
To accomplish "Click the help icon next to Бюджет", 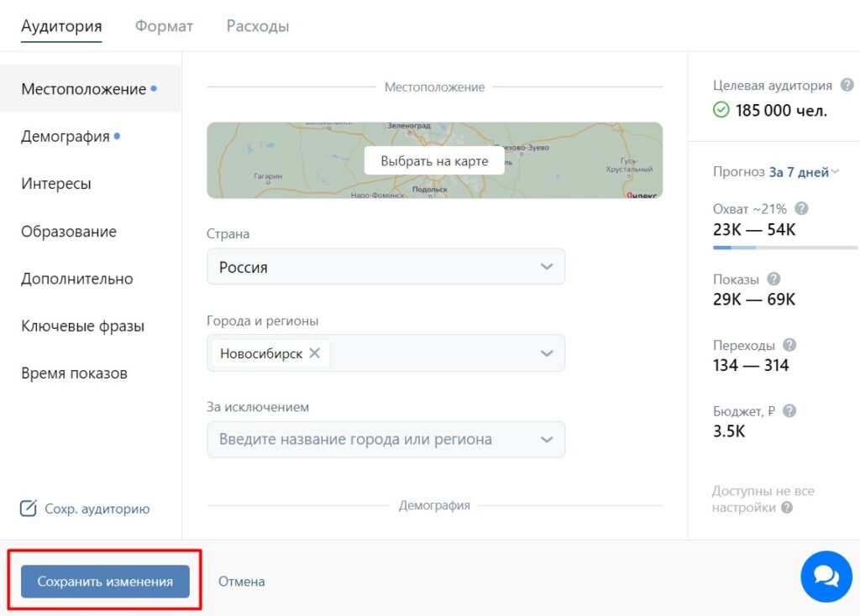I will pyautogui.click(x=789, y=411).
